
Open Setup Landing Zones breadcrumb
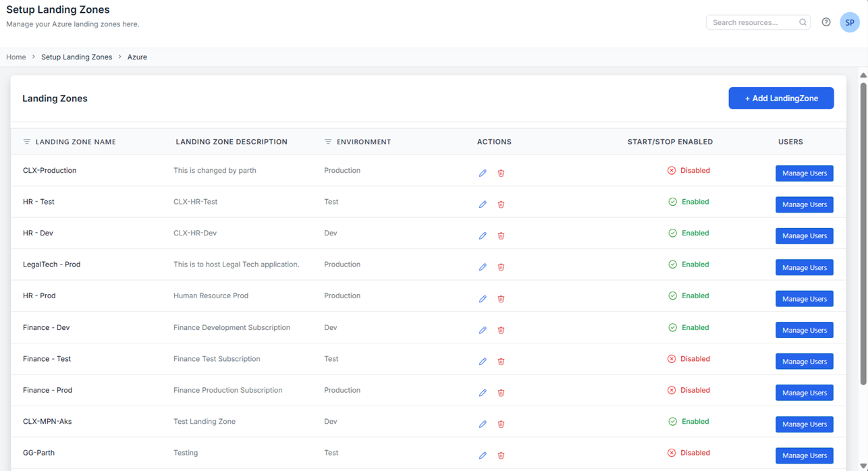pyautogui.click(x=77, y=57)
